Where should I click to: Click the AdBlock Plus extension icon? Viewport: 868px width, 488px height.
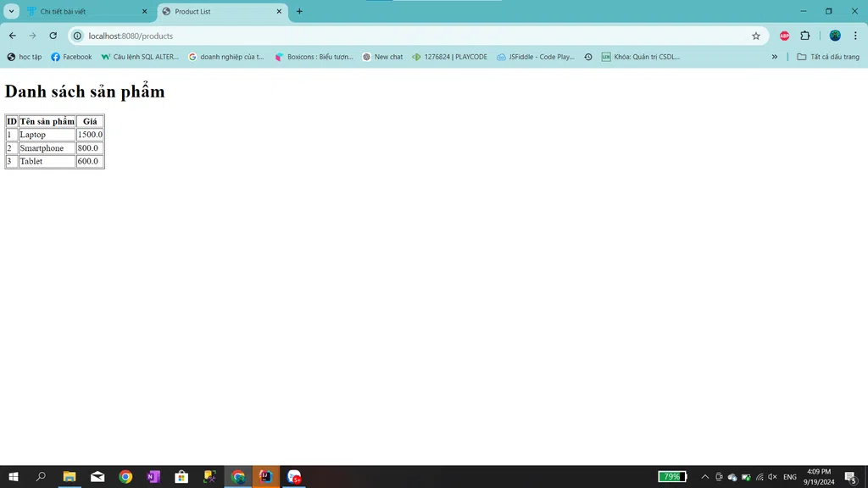coord(784,36)
